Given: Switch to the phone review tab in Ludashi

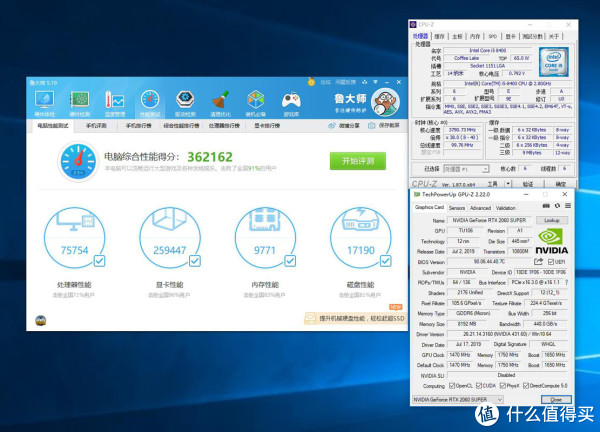Looking at the screenshot, I should (96, 126).
